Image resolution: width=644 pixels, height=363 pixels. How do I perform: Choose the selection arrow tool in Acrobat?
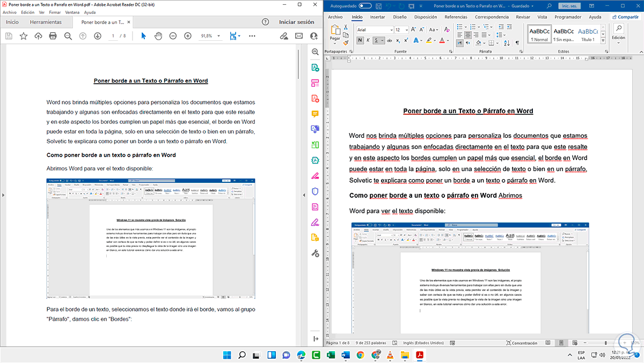(143, 36)
